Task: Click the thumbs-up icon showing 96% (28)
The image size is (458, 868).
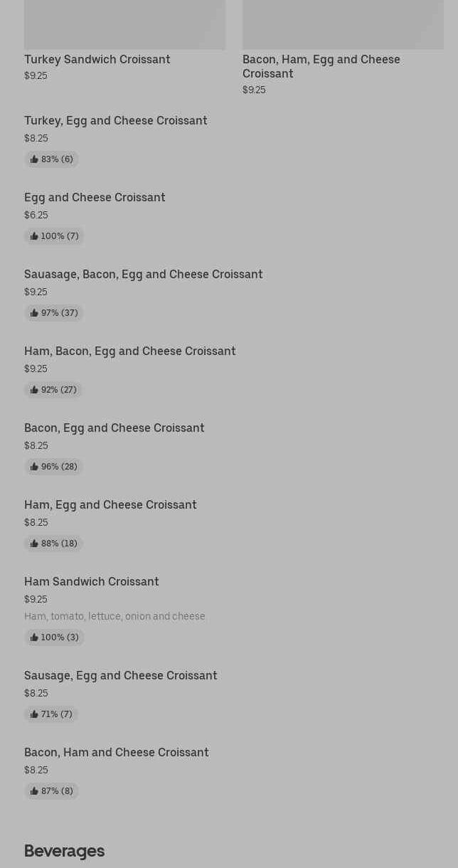Action: [x=34, y=467]
